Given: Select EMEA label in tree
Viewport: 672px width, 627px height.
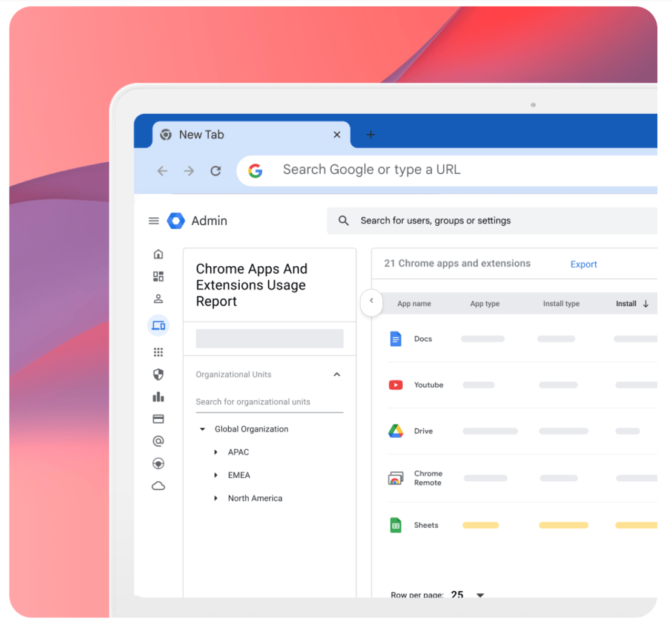Looking at the screenshot, I should (239, 475).
